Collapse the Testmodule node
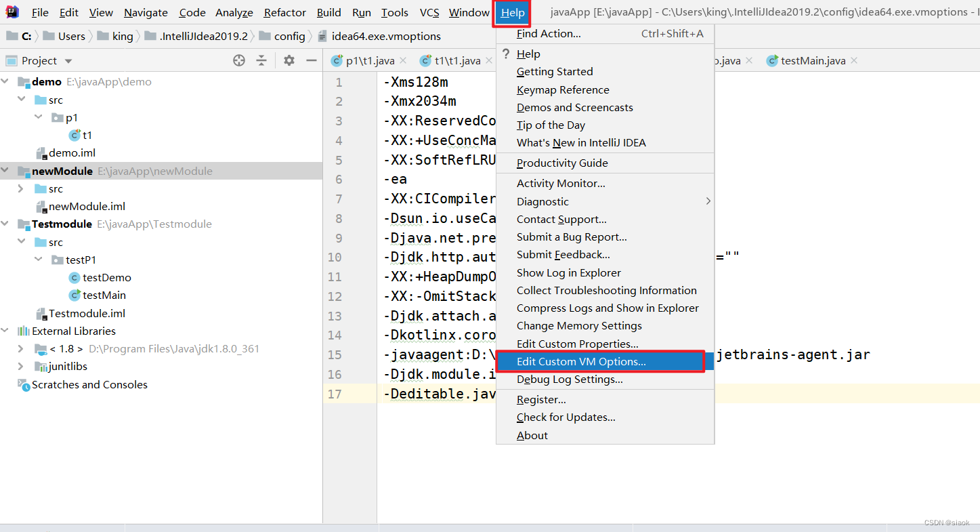980x532 pixels. point(5,224)
